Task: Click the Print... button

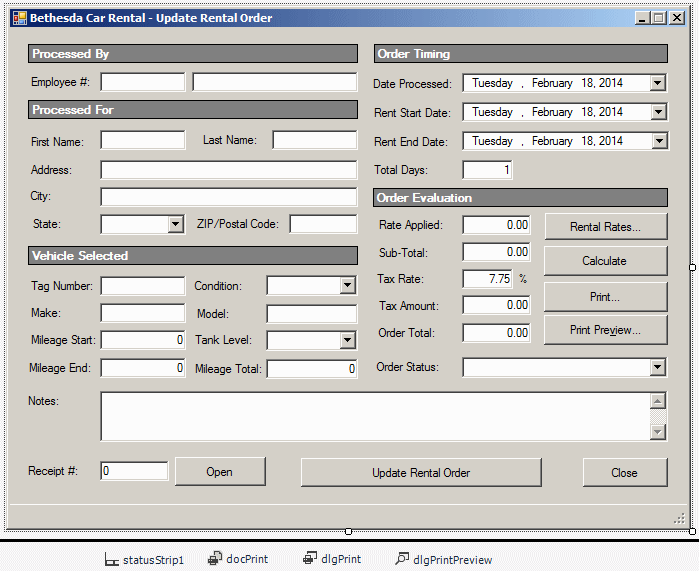Action: pos(605,297)
